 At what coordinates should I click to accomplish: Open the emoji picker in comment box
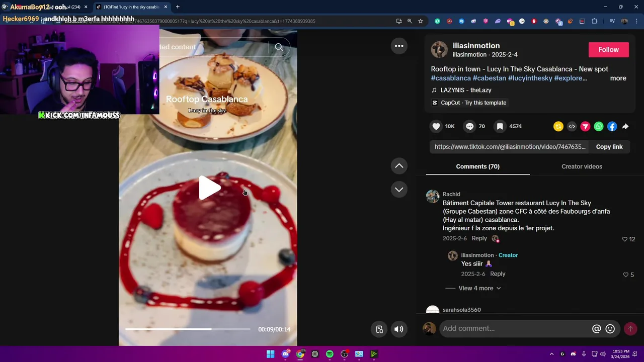tap(610, 329)
